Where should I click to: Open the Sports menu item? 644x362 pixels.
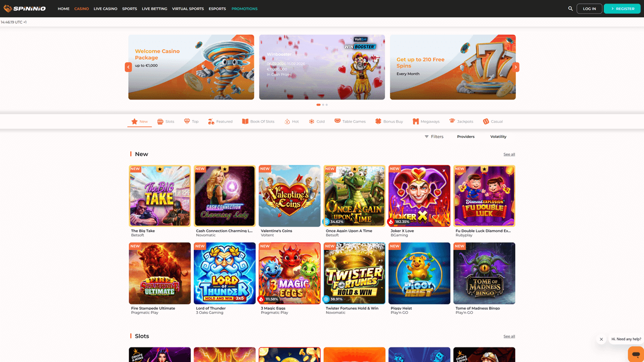[129, 9]
